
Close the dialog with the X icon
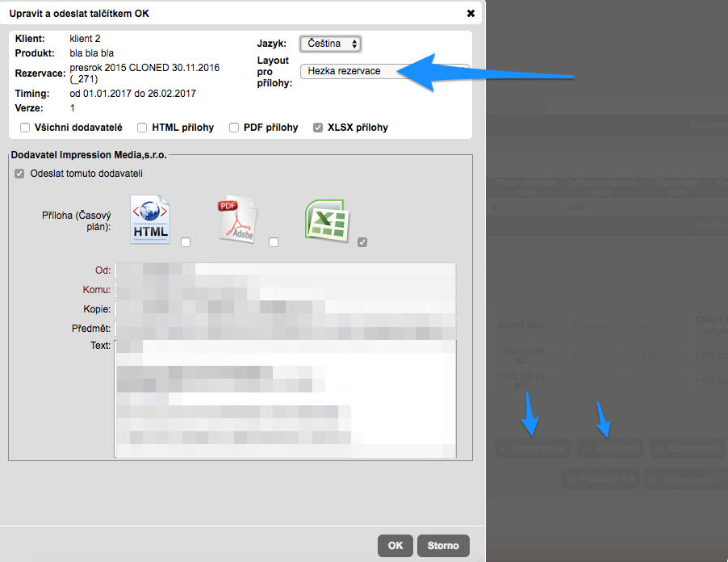[x=471, y=13]
